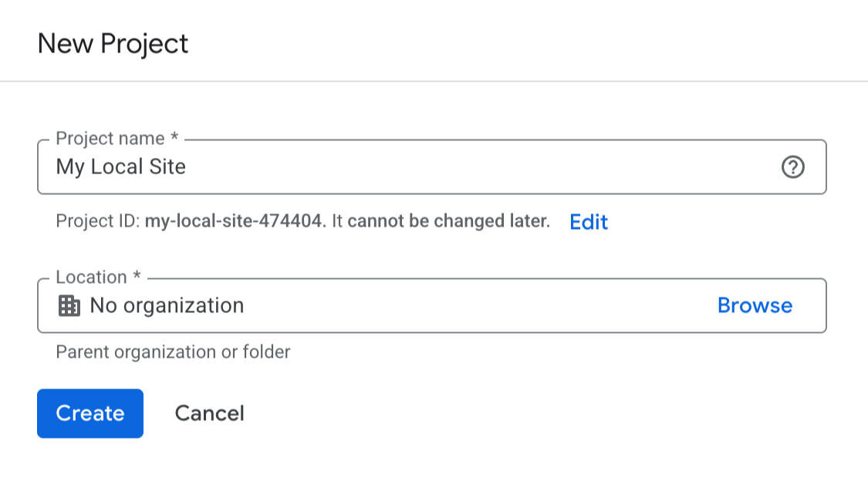Click the "Project name *" label
This screenshot has width=868, height=481.
point(117,139)
